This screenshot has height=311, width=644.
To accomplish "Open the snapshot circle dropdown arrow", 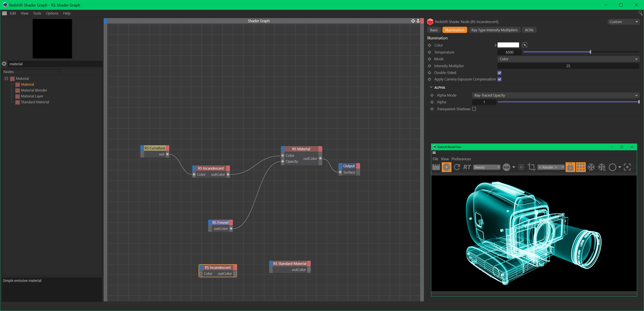I will [620, 167].
